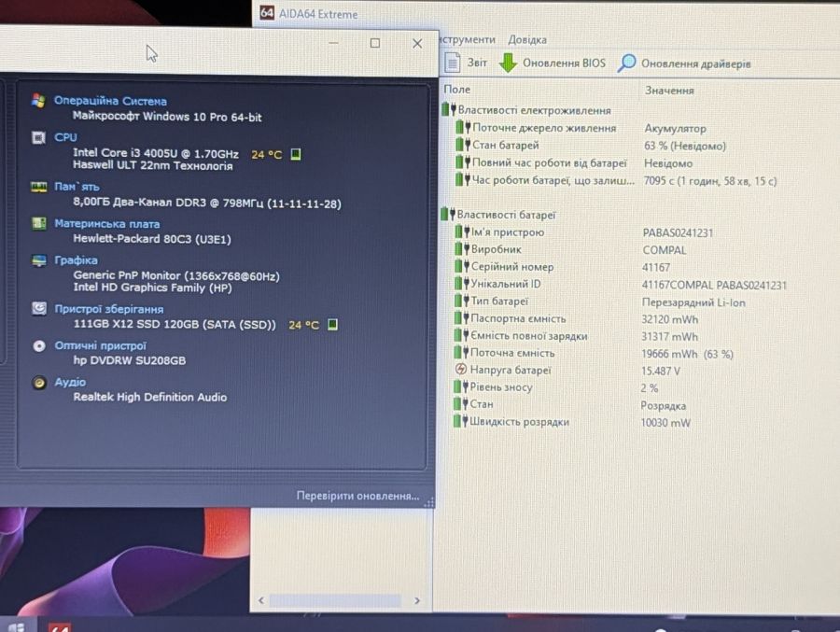Click the AIDA64 Extreme title bar icon
840x632 pixels.
[267, 13]
